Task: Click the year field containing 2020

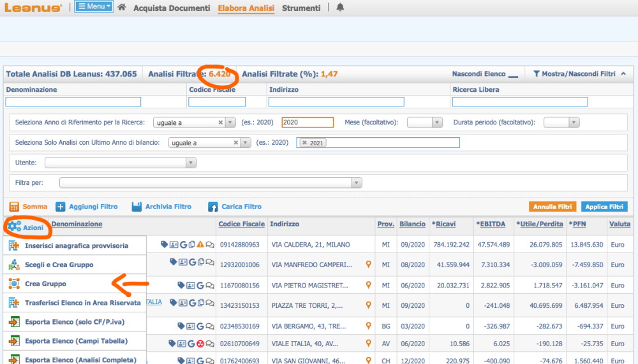Action: [x=308, y=122]
